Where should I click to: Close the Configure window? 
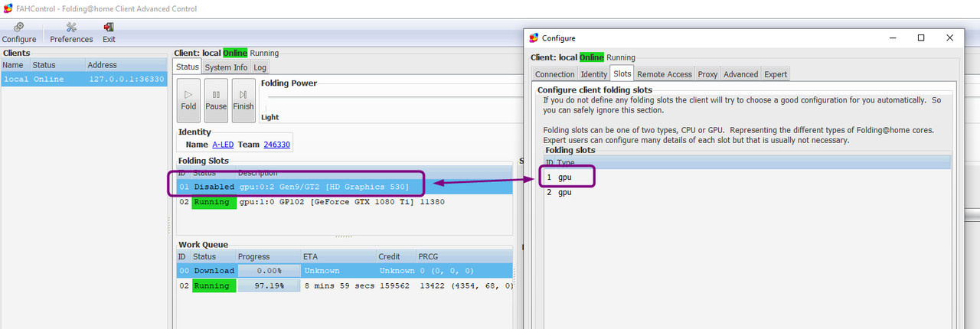click(949, 37)
